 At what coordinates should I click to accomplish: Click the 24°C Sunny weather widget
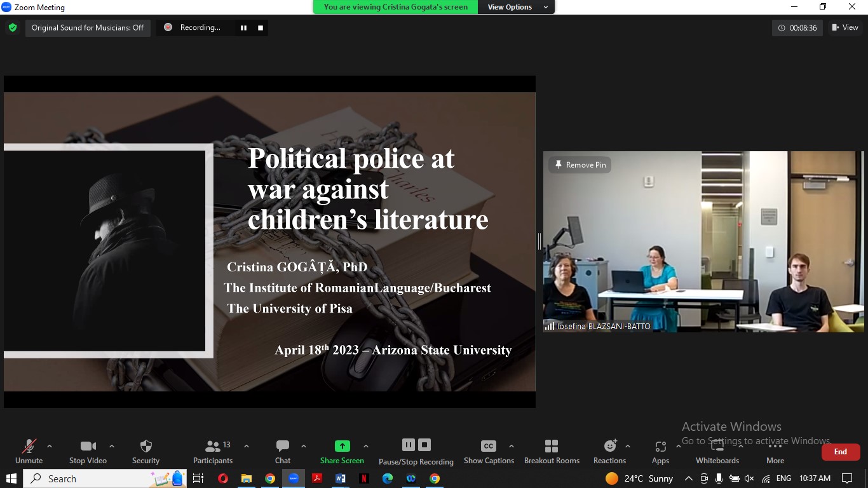pos(639,478)
